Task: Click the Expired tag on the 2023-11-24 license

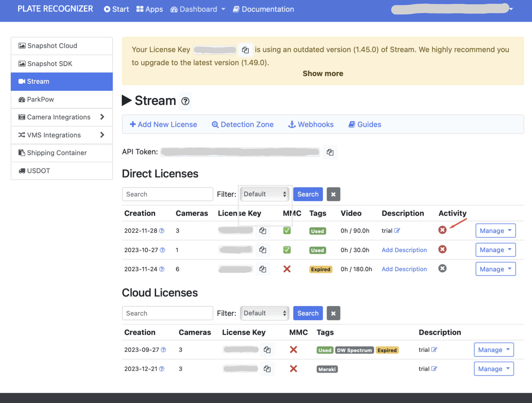Action: tap(320, 269)
